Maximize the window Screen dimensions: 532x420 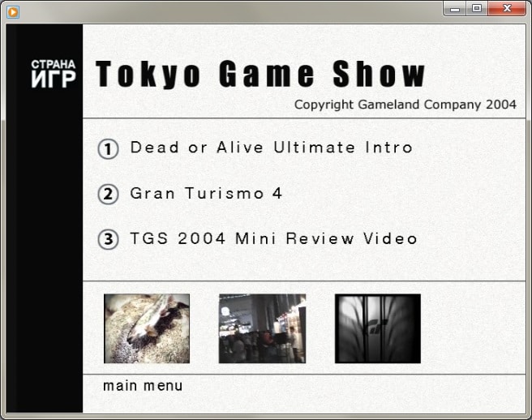[x=477, y=9]
